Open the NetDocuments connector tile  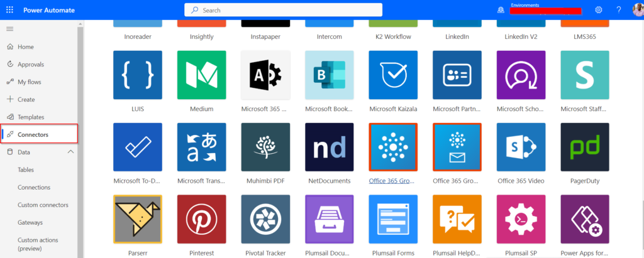point(330,147)
